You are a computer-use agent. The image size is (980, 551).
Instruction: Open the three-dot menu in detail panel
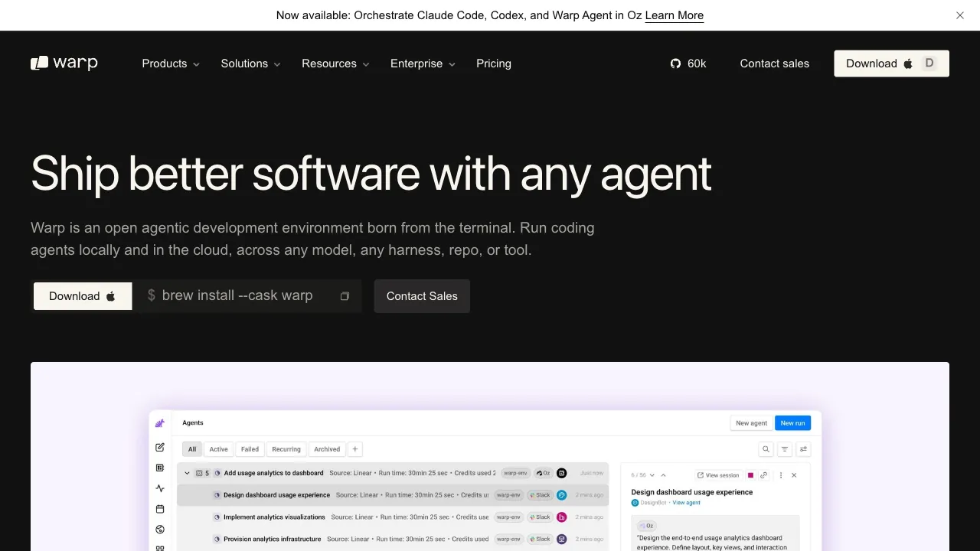(x=781, y=475)
